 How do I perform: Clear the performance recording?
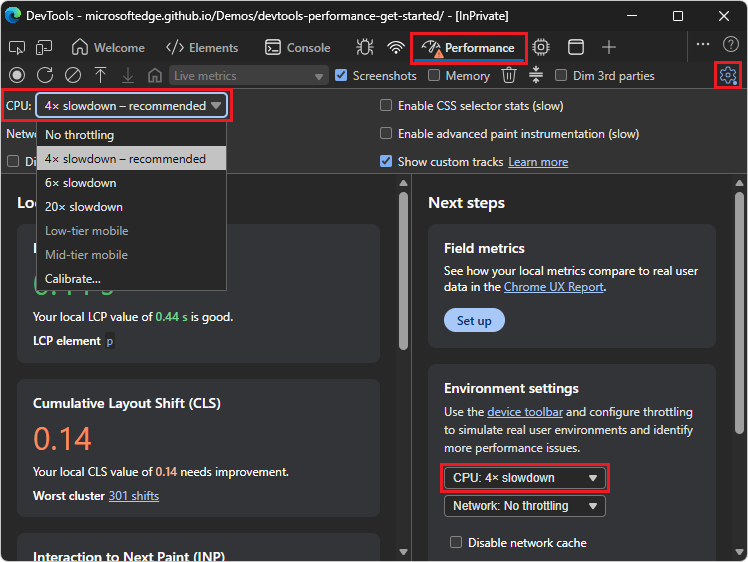coord(72,75)
